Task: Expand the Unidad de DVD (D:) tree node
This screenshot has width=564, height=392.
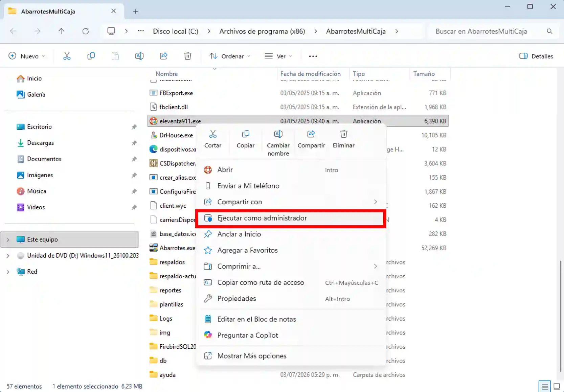Action: 8,256
